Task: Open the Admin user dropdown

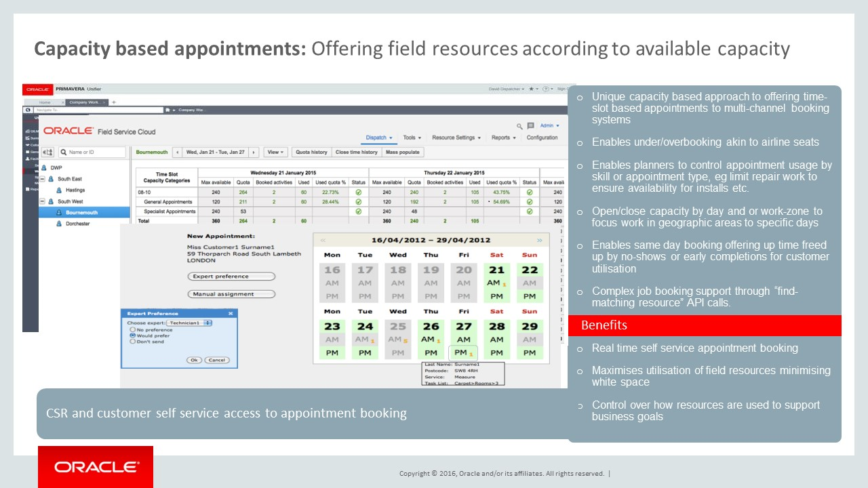Action: pos(550,125)
